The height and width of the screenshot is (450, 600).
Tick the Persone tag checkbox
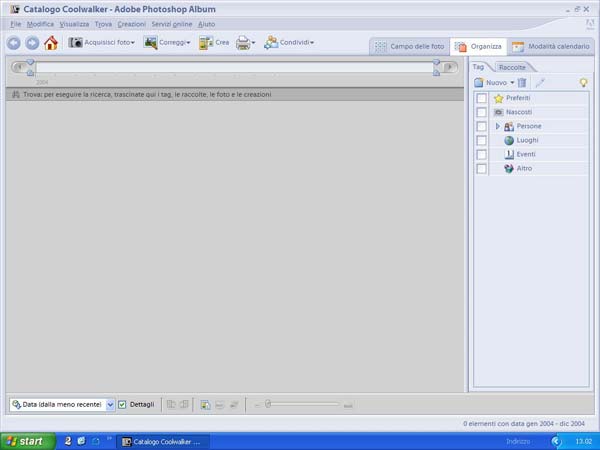coord(481,126)
